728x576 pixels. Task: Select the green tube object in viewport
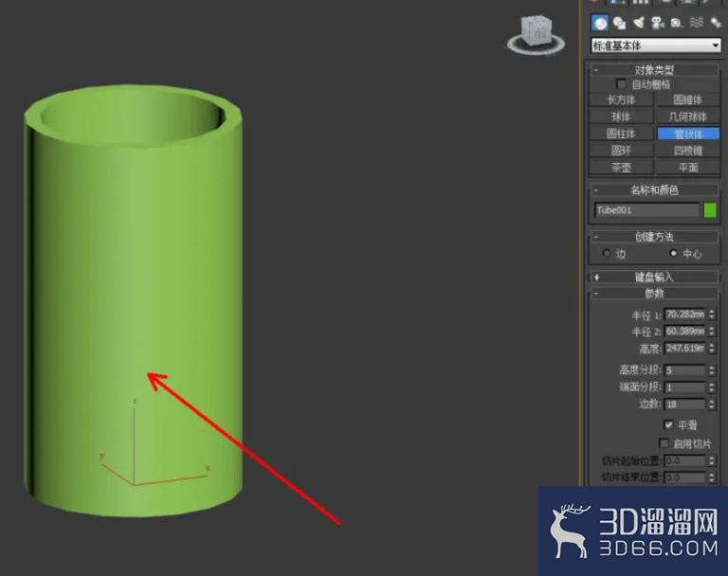click(134, 300)
